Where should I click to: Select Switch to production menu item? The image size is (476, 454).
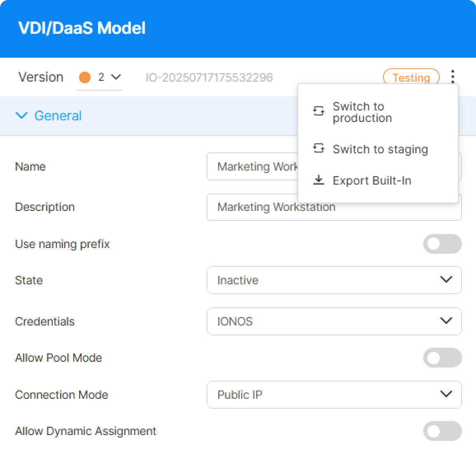coord(362,112)
